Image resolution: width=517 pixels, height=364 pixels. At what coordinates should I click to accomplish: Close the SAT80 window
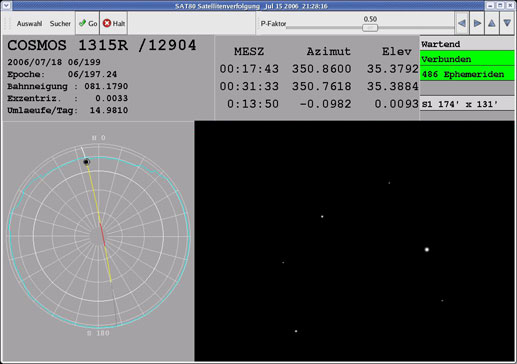coord(510,5)
